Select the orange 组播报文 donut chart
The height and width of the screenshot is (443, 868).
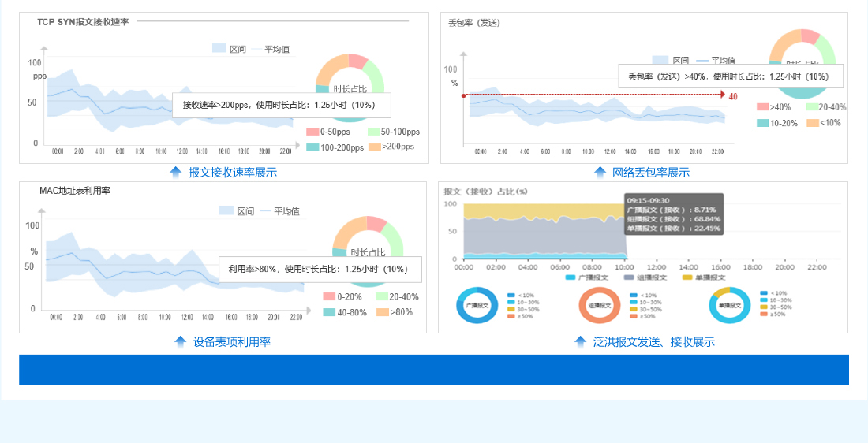[x=600, y=305]
